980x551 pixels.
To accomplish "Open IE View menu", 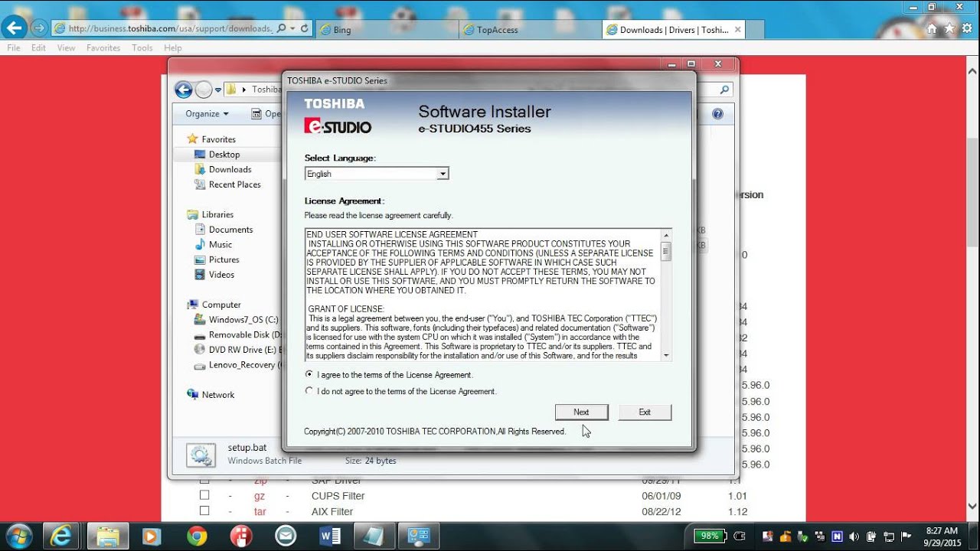I will 66,47.
